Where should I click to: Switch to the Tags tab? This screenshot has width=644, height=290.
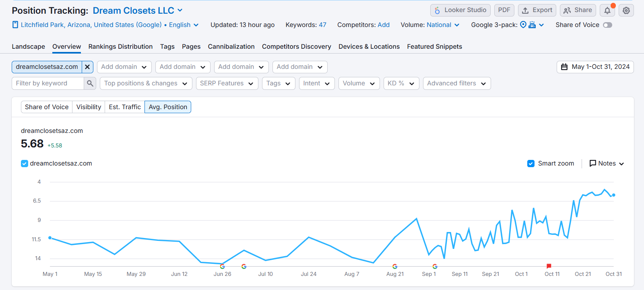click(x=167, y=47)
